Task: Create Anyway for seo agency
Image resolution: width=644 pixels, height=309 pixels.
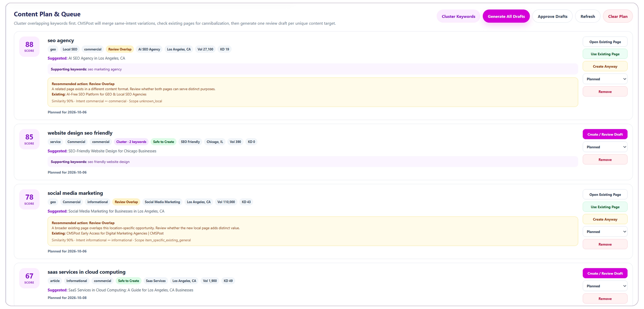Action: click(605, 66)
